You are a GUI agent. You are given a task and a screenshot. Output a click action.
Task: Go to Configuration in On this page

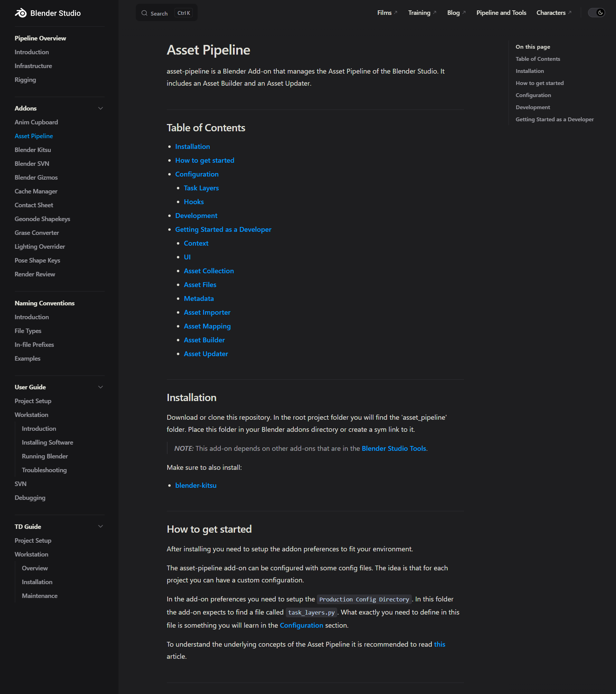tap(533, 95)
